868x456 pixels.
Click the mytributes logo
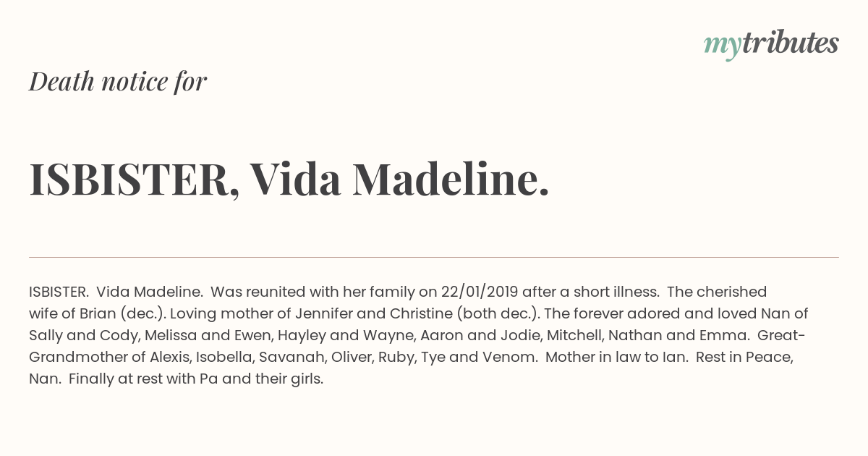tap(771, 45)
